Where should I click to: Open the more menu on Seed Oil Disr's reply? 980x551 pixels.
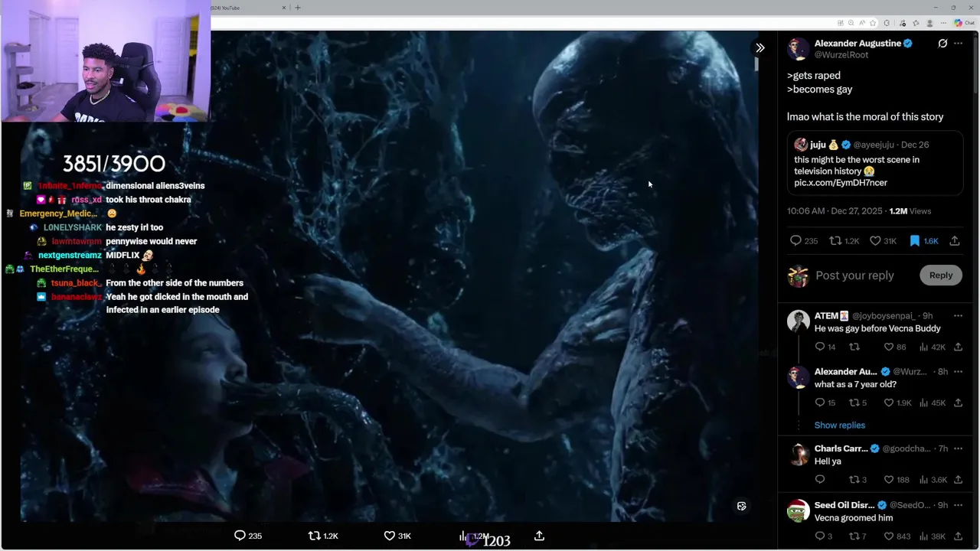958,504
